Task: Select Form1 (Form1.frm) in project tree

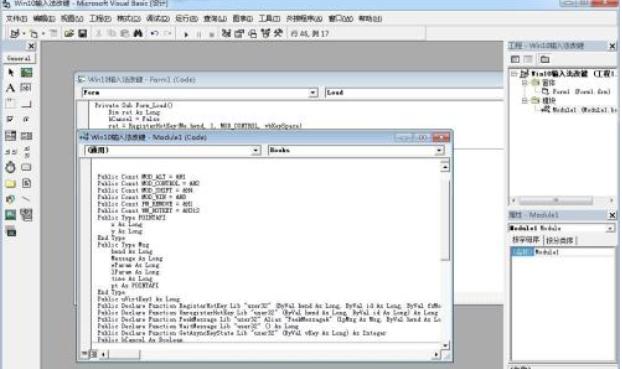Action: [576, 92]
